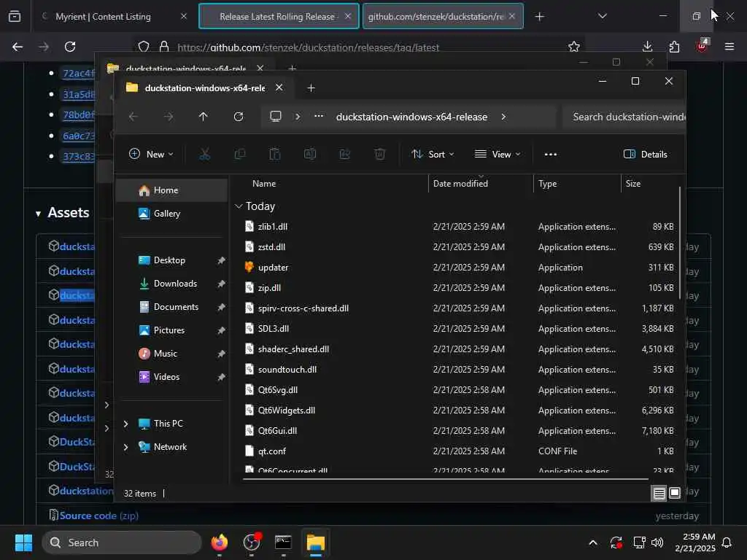Click the Share icon in Explorer toolbar

pyautogui.click(x=345, y=155)
